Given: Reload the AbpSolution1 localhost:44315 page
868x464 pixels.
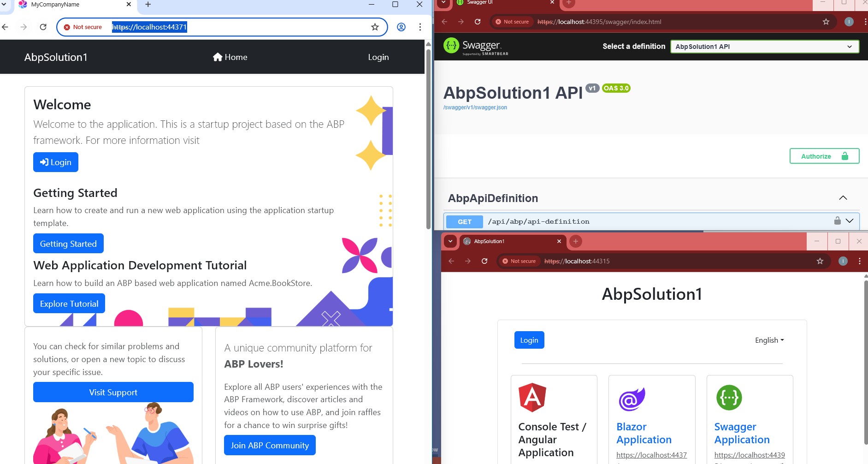Looking at the screenshot, I should pos(484,261).
